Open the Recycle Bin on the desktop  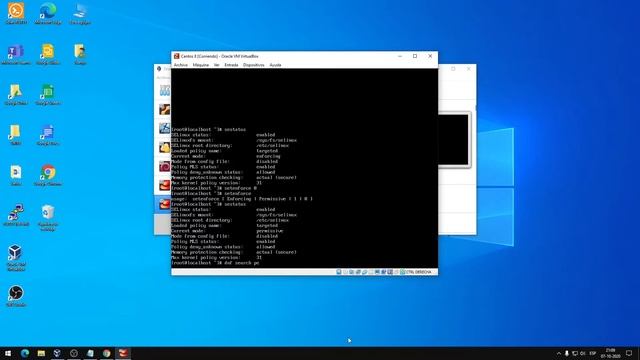[48, 218]
